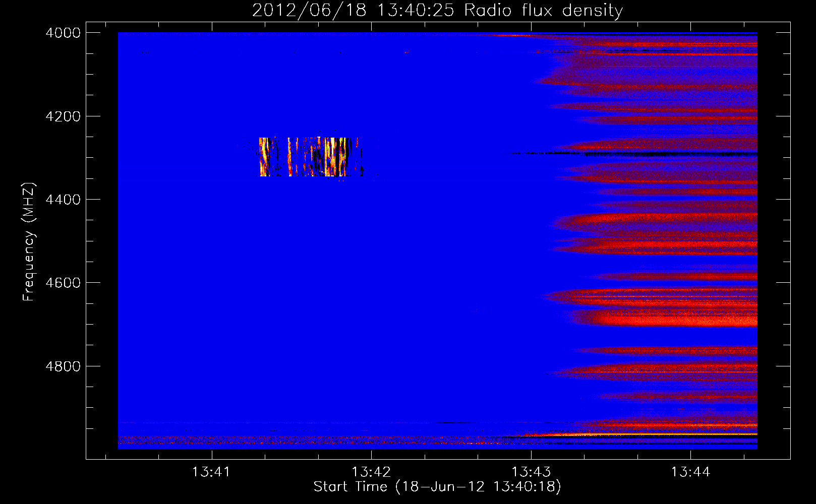Click the 'Start Time (18-Jun-12 13:40:18)' x-axis label
The height and width of the screenshot is (504, 816).
pos(437,487)
